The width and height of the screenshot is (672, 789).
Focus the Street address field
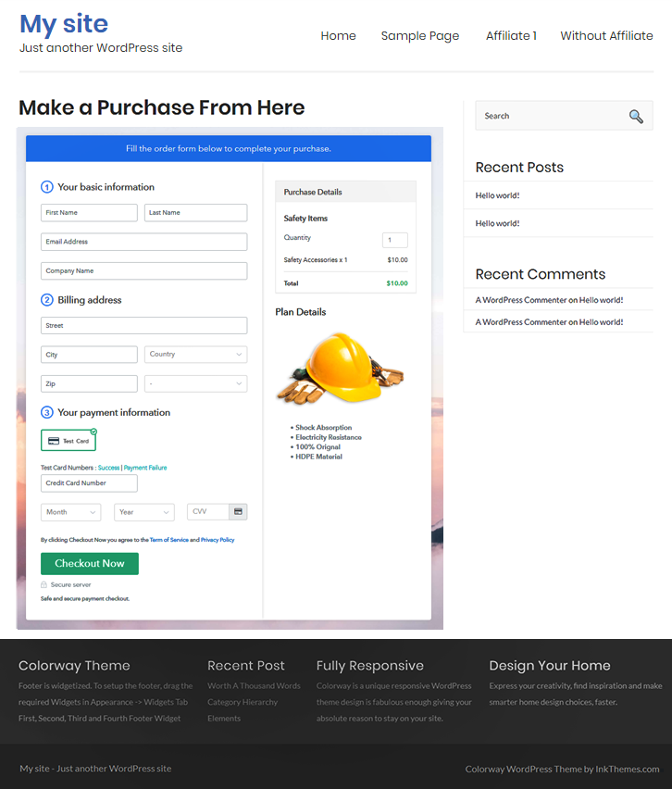tap(143, 326)
